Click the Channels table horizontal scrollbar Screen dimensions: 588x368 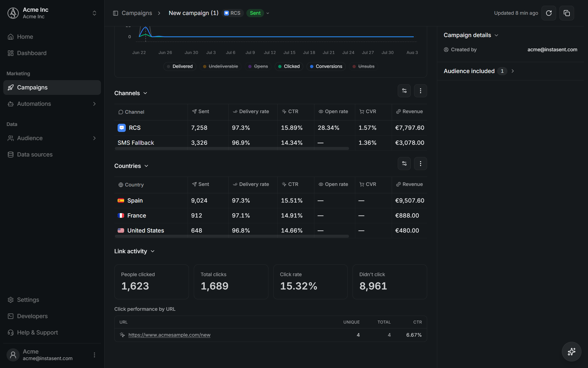[232, 149]
